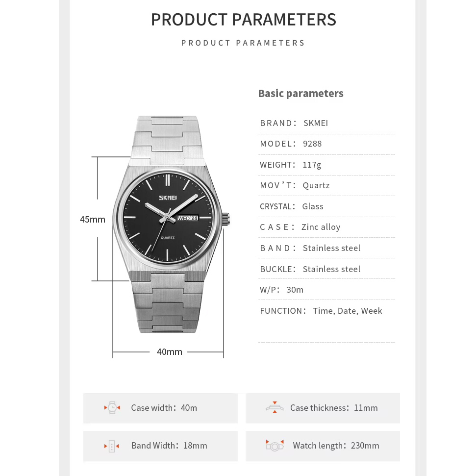Click the case width watch icon
476x476 pixels.
[112, 407]
